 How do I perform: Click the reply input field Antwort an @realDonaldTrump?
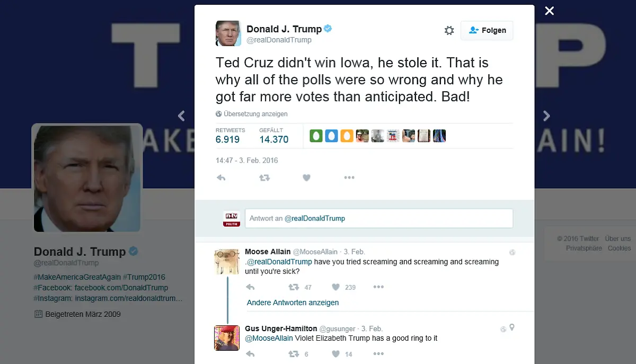click(x=379, y=218)
